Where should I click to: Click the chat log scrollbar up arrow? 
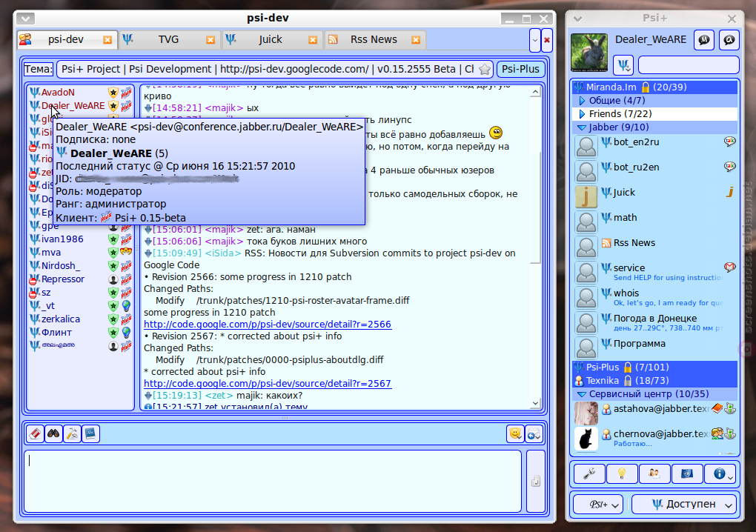pos(535,93)
